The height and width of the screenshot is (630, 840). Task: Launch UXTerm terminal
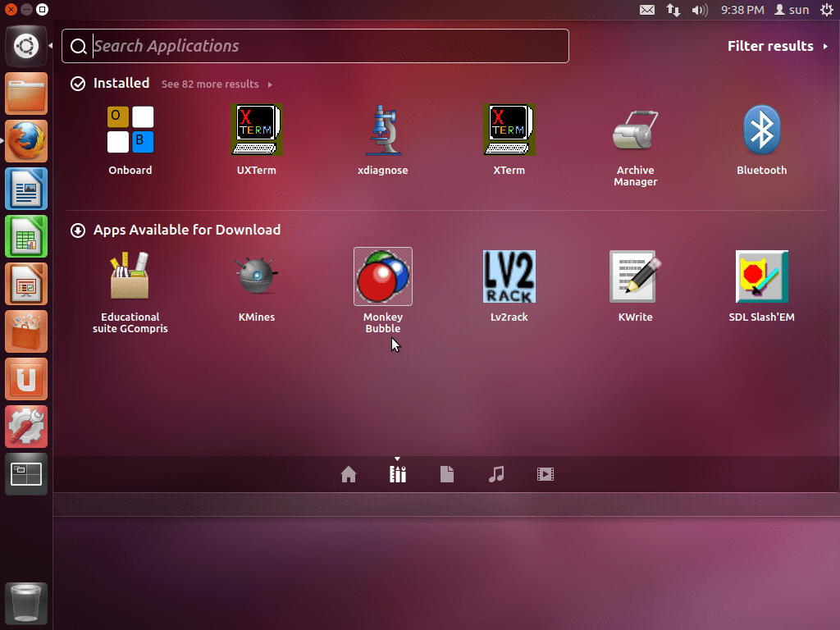click(257, 130)
